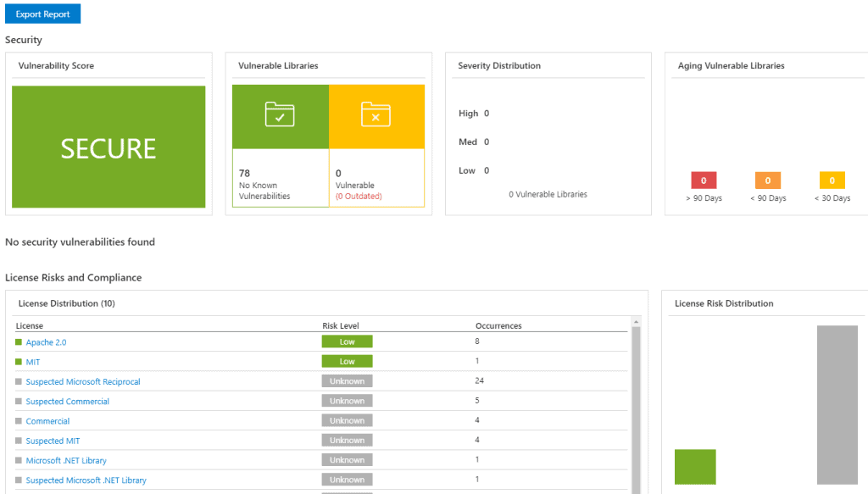868x494 pixels.
Task: Open the Commercial license link
Action: point(47,420)
